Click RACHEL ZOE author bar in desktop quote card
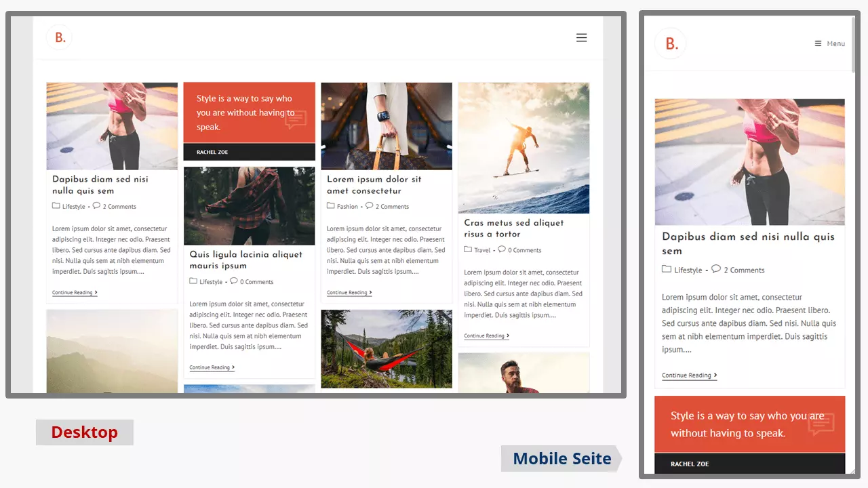The image size is (868, 488). [x=250, y=152]
